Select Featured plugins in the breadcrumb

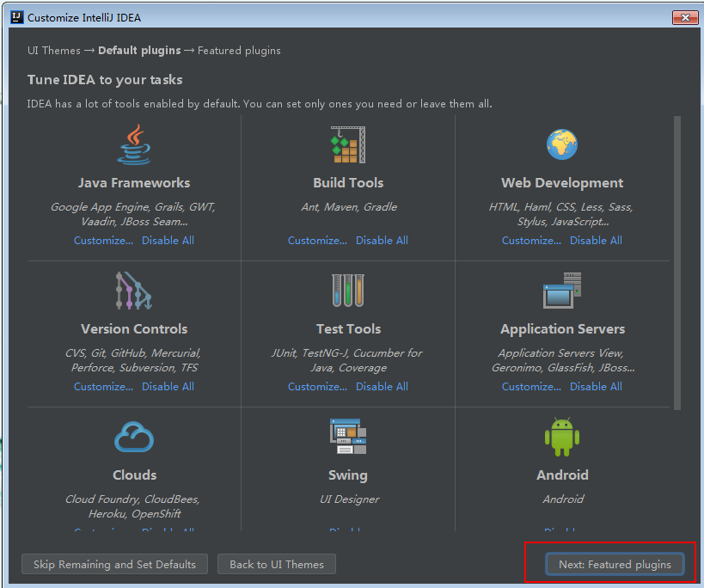(x=239, y=50)
